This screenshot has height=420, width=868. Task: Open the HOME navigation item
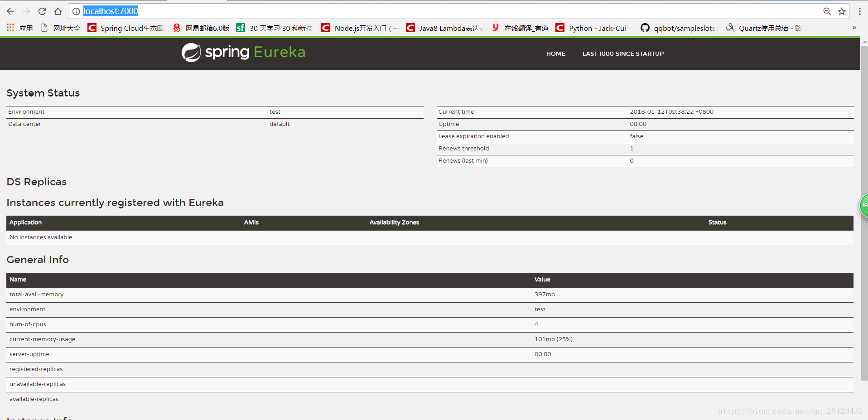[556, 53]
